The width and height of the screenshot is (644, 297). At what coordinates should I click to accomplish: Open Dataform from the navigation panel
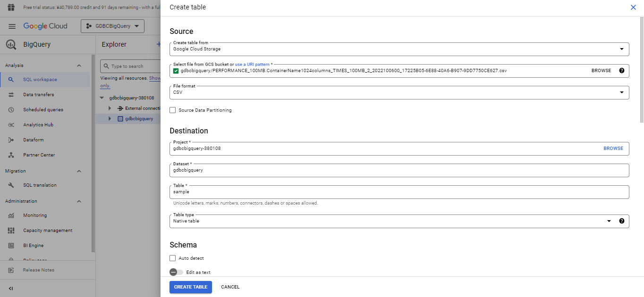tap(33, 140)
